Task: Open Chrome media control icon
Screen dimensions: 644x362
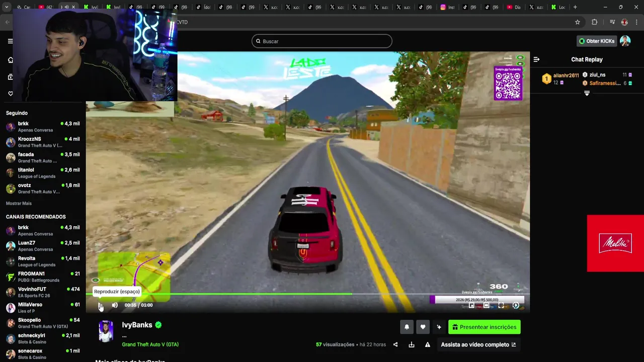Action: click(612, 22)
